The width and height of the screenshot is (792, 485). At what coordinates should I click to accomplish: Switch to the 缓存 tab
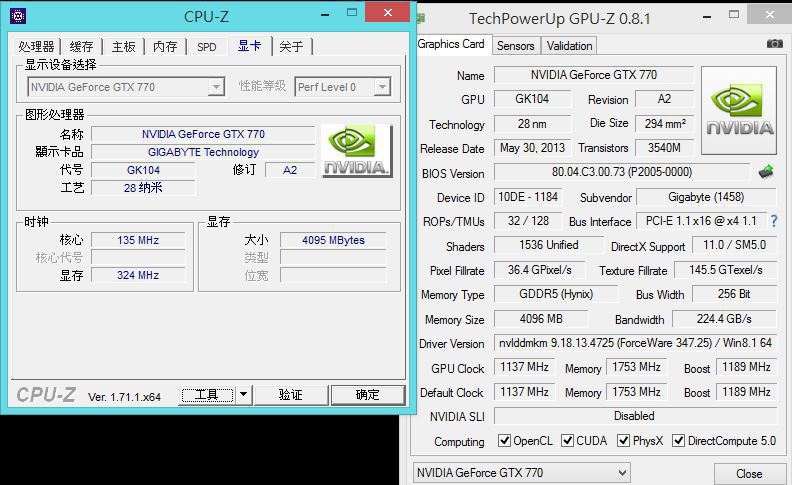point(81,47)
